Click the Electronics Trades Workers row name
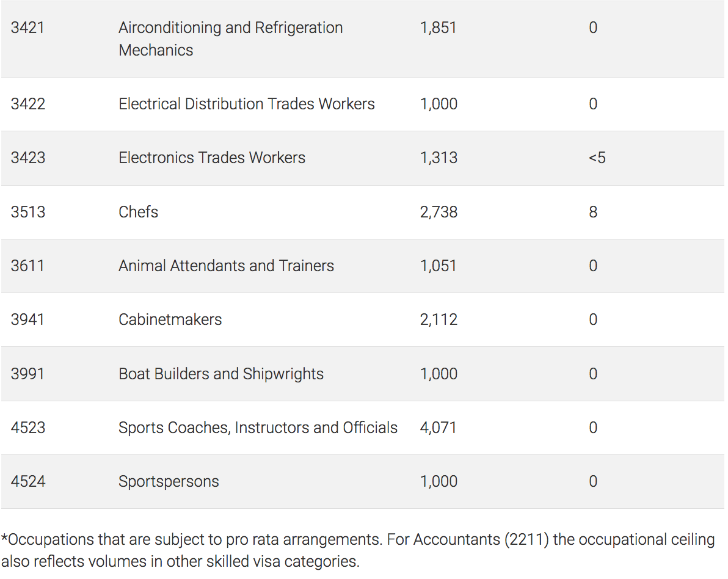Viewport: 728px width, 579px height. (x=212, y=158)
